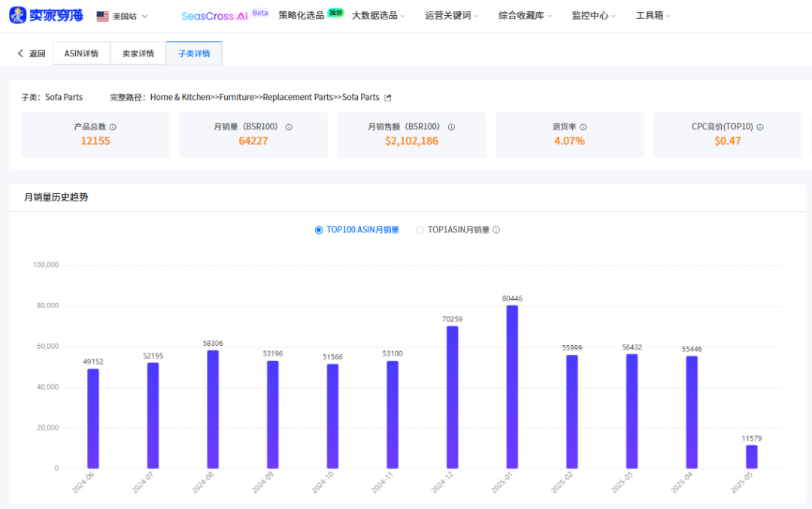Image resolution: width=812 pixels, height=509 pixels.
Task: Go back using the 返回 button
Action: pos(32,53)
